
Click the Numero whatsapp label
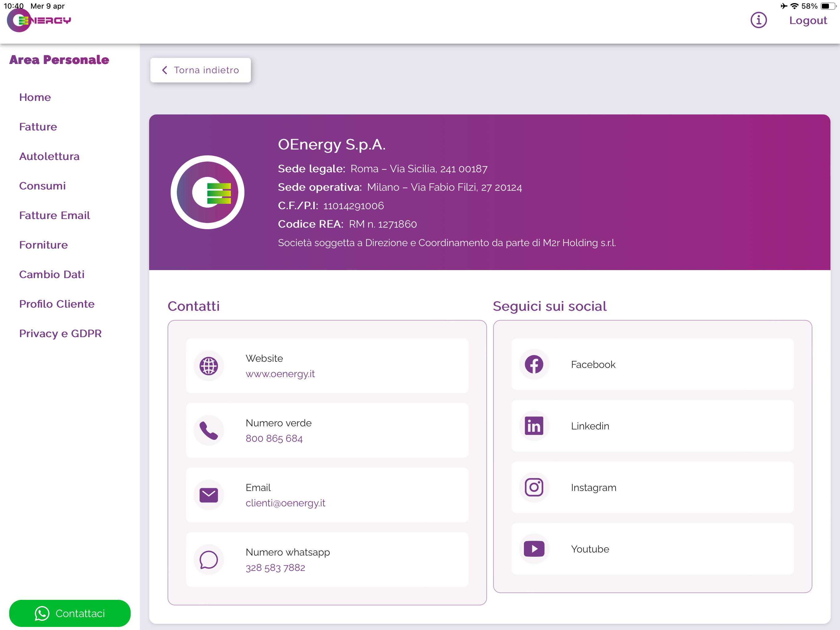[287, 552]
